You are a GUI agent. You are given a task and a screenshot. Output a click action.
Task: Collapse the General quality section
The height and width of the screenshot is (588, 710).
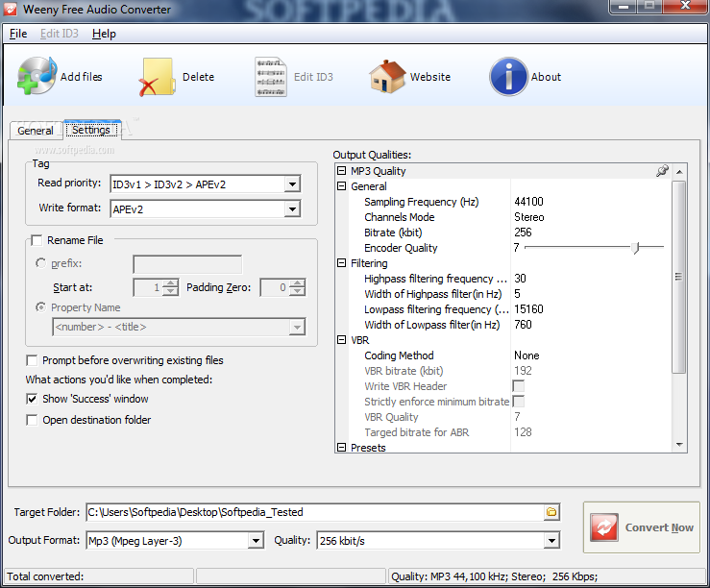(x=341, y=186)
